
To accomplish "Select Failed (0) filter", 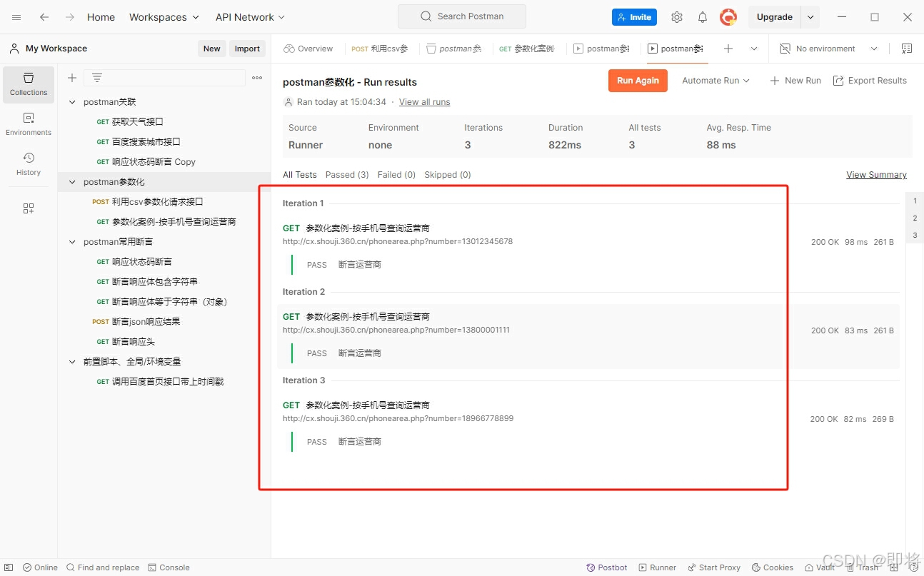I will click(x=396, y=175).
